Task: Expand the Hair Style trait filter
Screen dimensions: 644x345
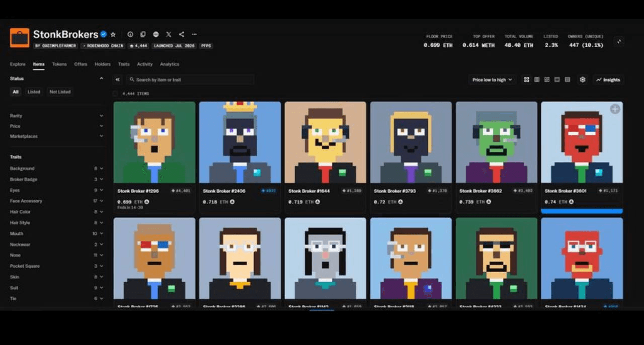Action: (57, 223)
